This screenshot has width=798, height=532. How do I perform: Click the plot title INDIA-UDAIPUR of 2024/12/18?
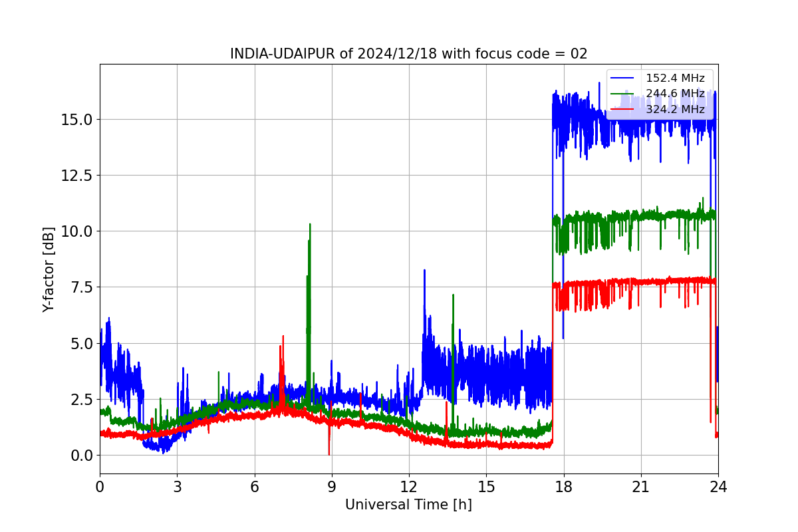click(x=408, y=54)
